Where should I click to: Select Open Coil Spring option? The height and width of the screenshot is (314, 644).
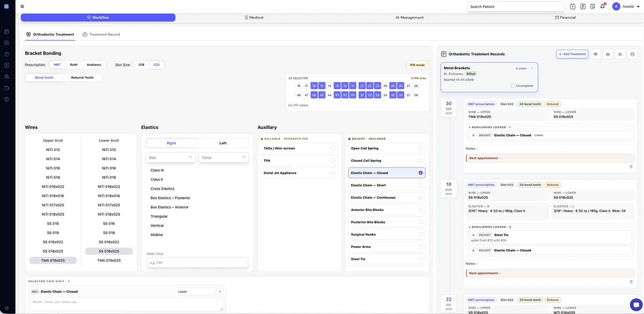point(386,148)
